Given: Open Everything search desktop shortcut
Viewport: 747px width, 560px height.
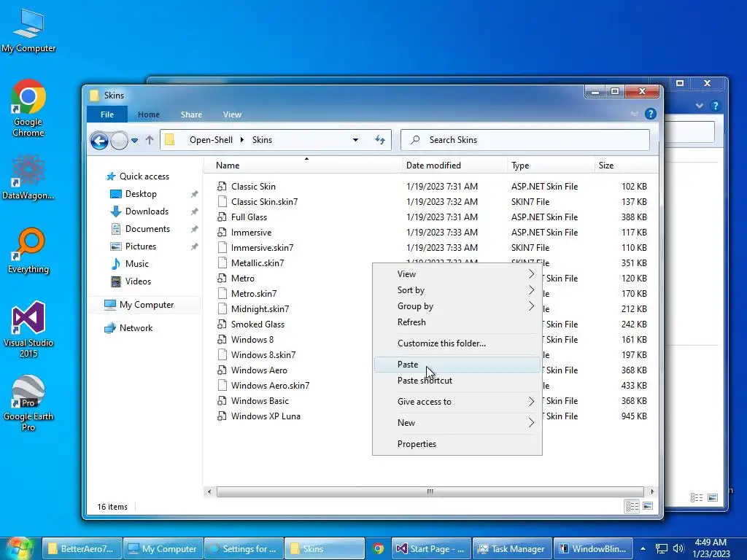Looking at the screenshot, I should [28, 251].
